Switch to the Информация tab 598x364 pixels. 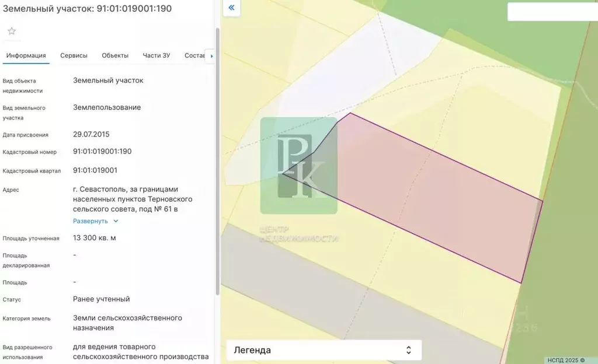[26, 55]
